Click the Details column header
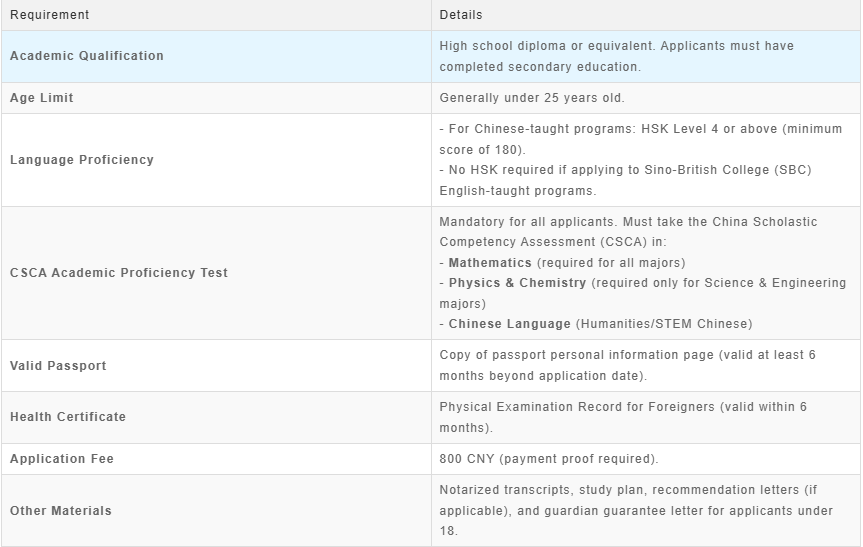This screenshot has width=863, height=547. tap(461, 15)
